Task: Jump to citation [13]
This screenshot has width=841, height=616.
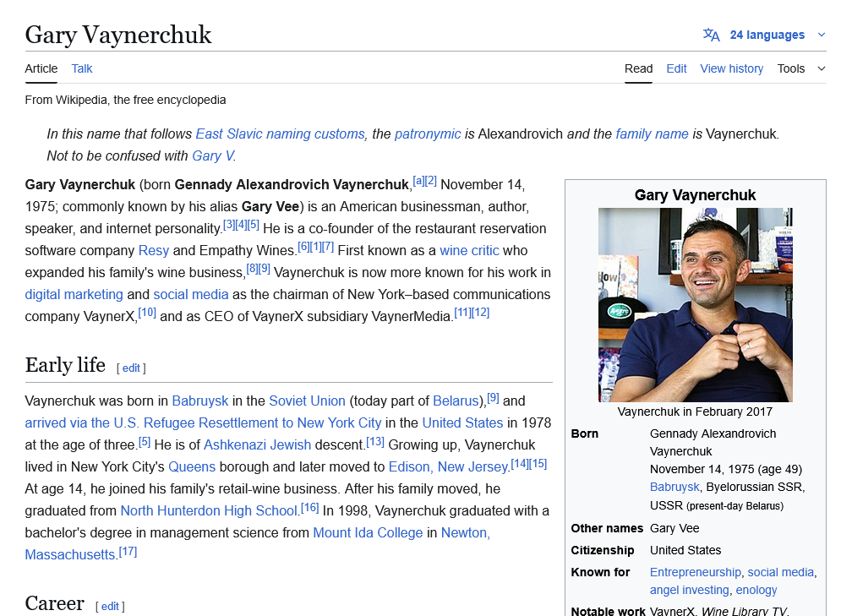Action: tap(375, 441)
